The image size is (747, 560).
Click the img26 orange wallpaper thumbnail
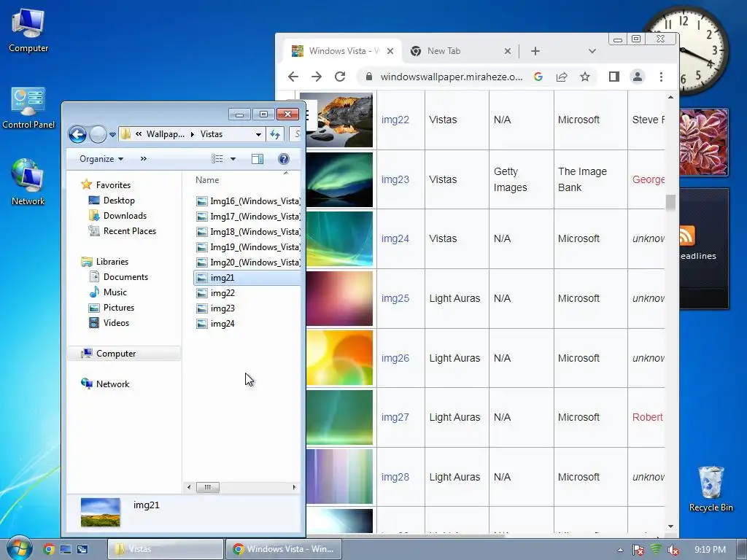tap(339, 357)
